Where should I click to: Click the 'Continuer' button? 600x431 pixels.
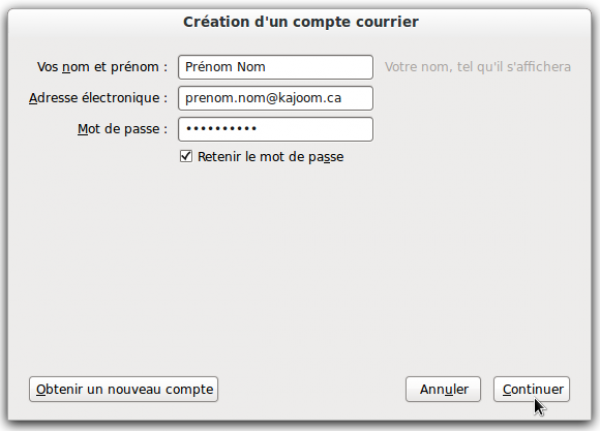(x=532, y=389)
